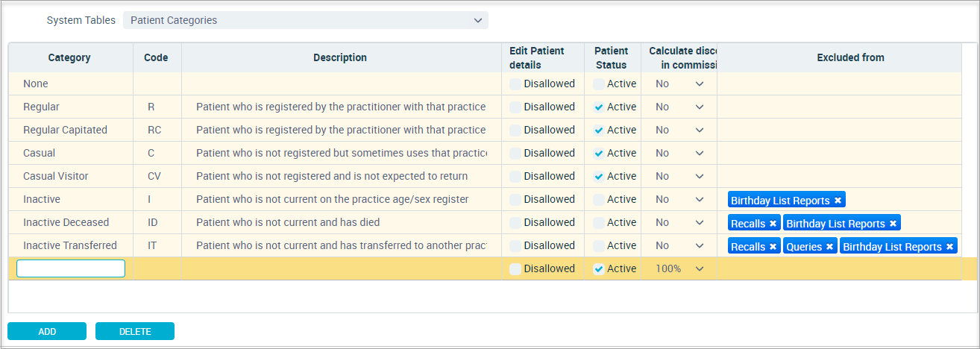Image resolution: width=980 pixels, height=349 pixels.
Task: Toggle Disallowed checkbox for Casual Visitor row
Action: tap(515, 176)
